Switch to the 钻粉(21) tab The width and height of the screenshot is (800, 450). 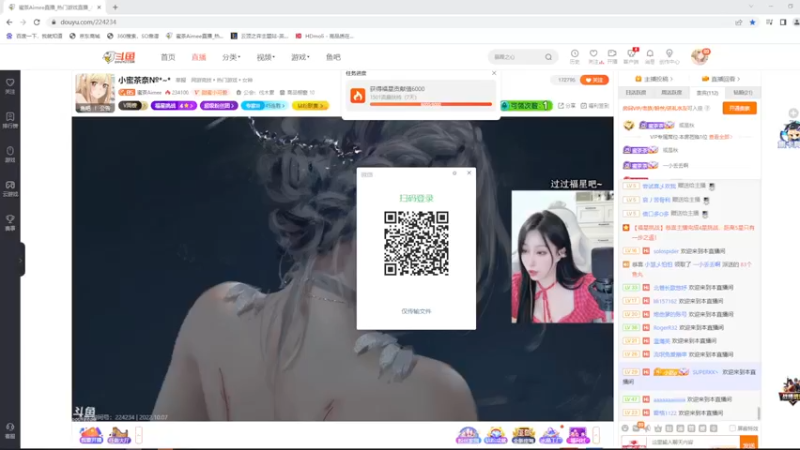[x=743, y=92]
